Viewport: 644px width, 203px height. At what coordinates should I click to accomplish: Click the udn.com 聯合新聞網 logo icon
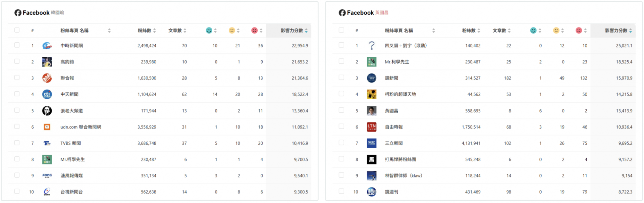tap(47, 127)
